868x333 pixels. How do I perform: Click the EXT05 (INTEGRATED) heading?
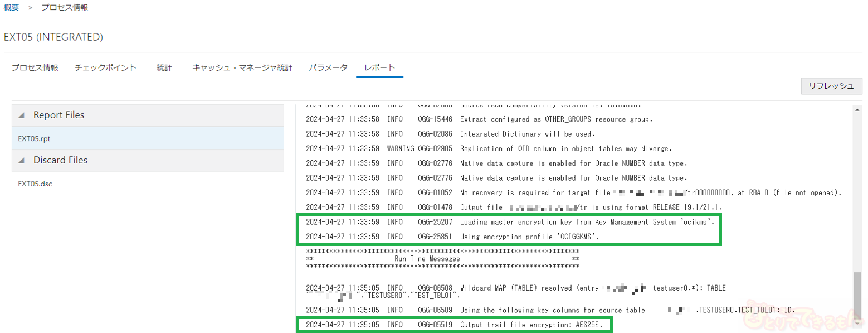tap(53, 37)
